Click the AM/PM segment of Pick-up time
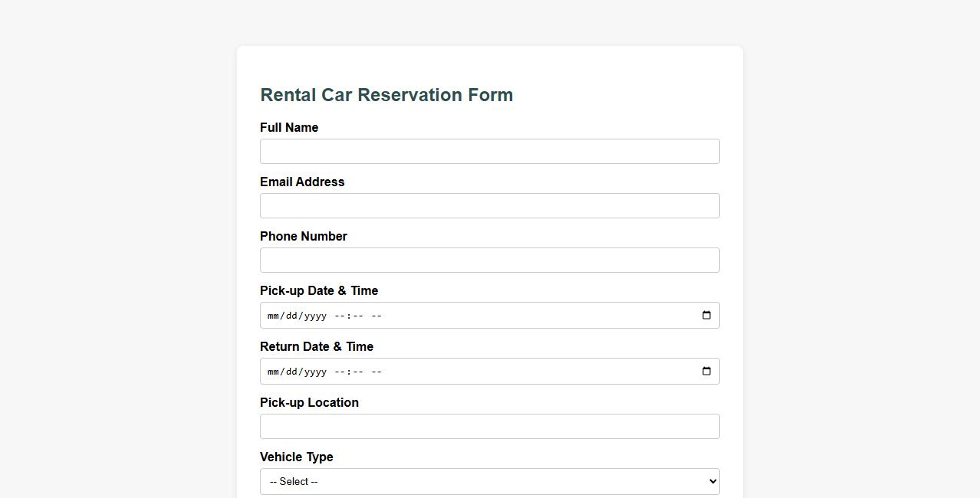The height and width of the screenshot is (498, 980). (376, 315)
